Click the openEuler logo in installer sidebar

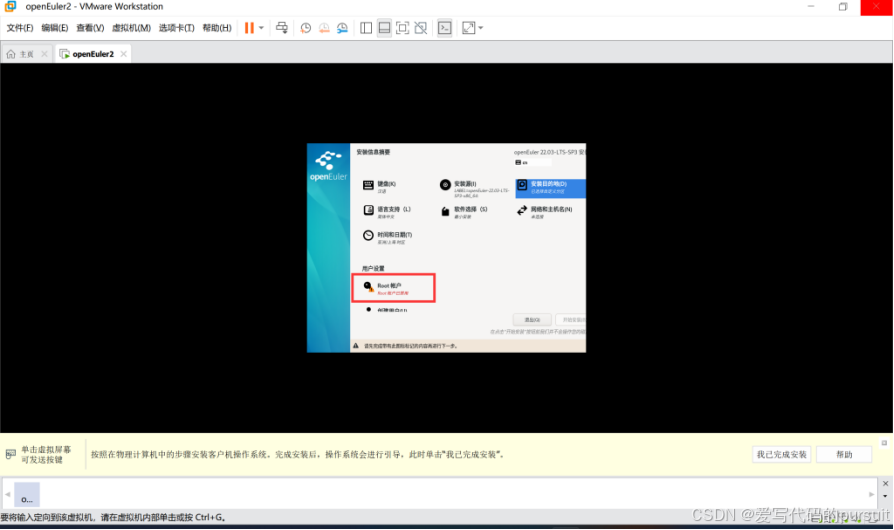tap(328, 166)
